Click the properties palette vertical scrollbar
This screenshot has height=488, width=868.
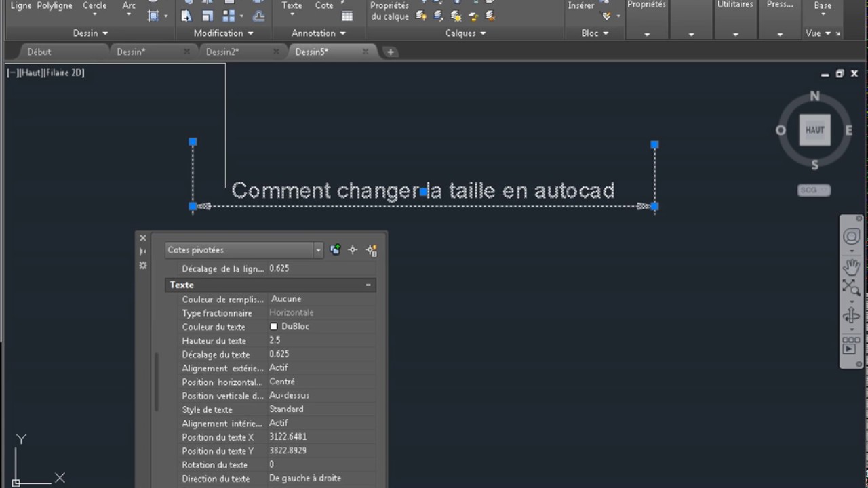tap(157, 382)
